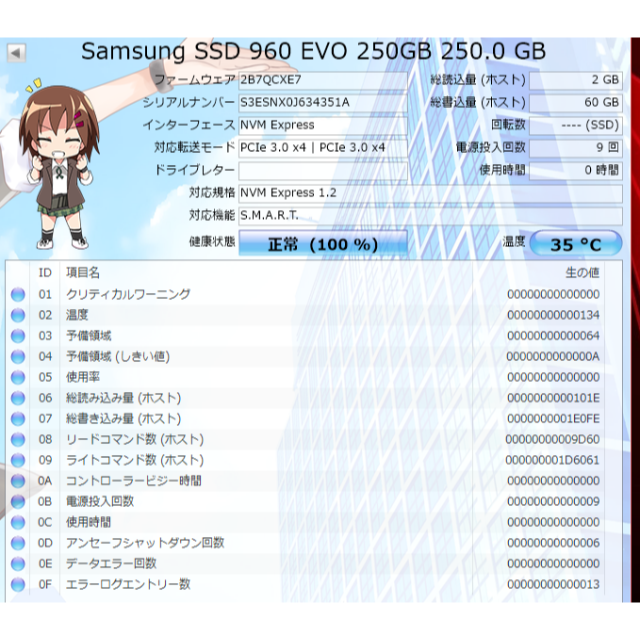
Task: Click the 生の値 column header
Action: pyautogui.click(x=582, y=273)
